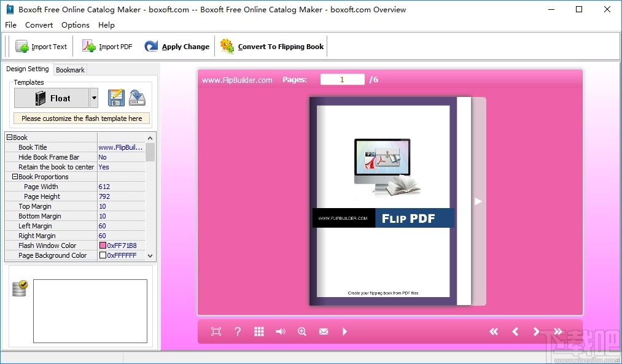This screenshot has height=364, width=622.
Task: Open the Float template dropdown
Action: [94, 98]
